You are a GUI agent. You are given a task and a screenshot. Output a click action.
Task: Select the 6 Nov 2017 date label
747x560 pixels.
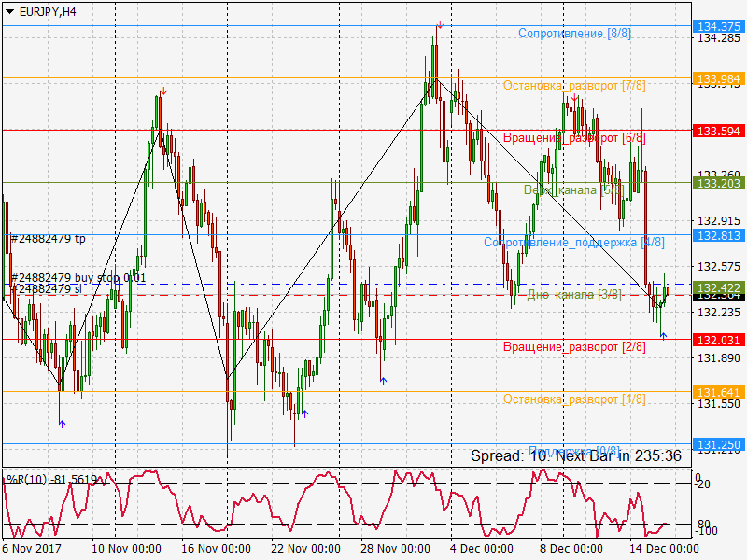click(x=32, y=549)
